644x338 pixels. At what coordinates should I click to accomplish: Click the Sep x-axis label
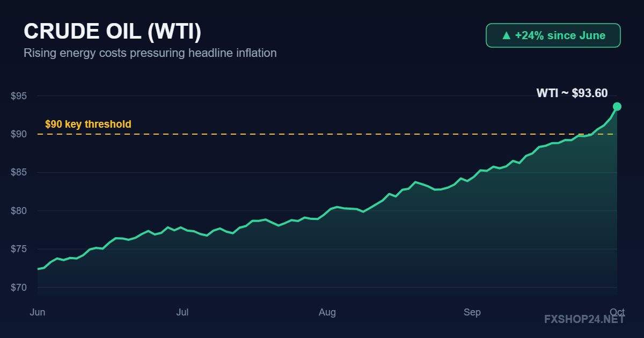tap(472, 312)
